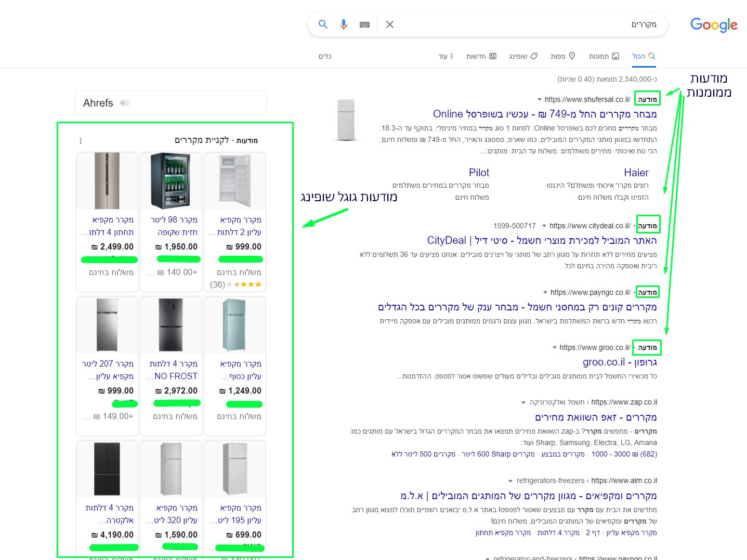The height and width of the screenshot is (560, 747).
Task: Open the 98 liter beverage display fridge image
Action: pyautogui.click(x=171, y=181)
